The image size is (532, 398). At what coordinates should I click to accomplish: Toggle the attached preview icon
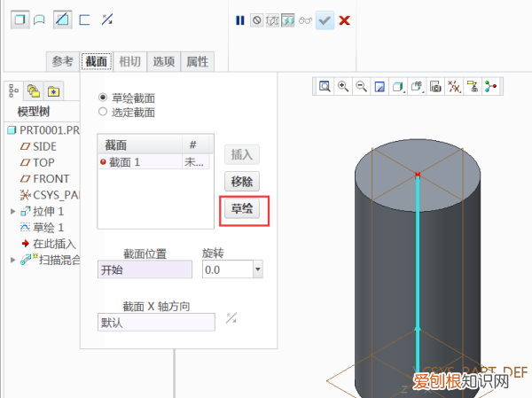(x=287, y=20)
